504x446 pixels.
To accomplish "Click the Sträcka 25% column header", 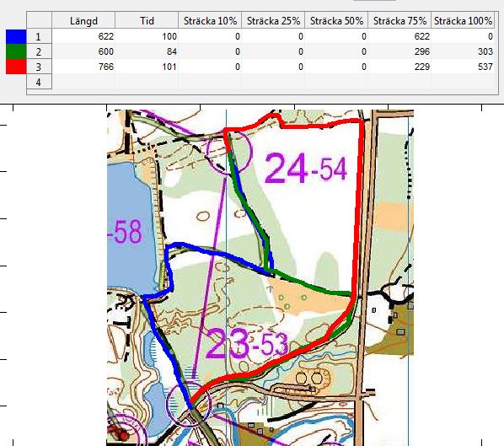I will point(273,20).
